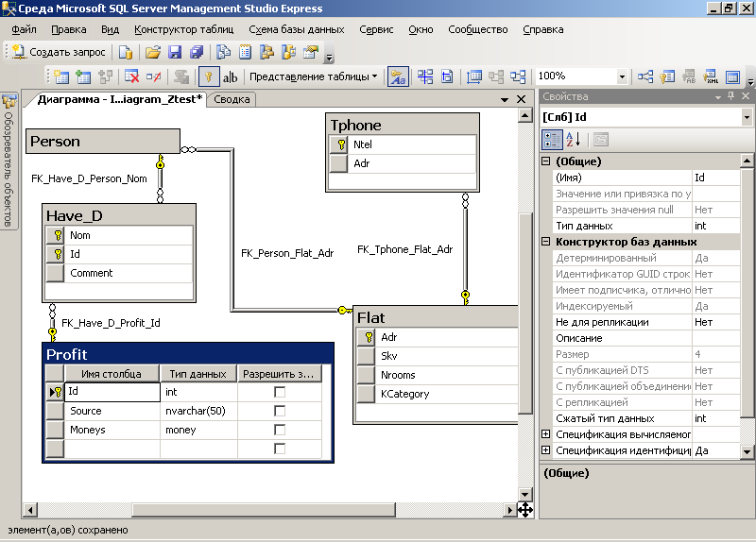Click the Manage Check Constraints icon
This screenshot has height=542, width=756.
pos(732,76)
